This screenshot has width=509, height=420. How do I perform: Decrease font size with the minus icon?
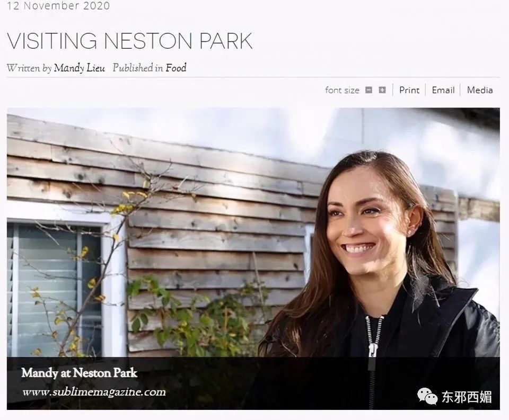point(368,90)
